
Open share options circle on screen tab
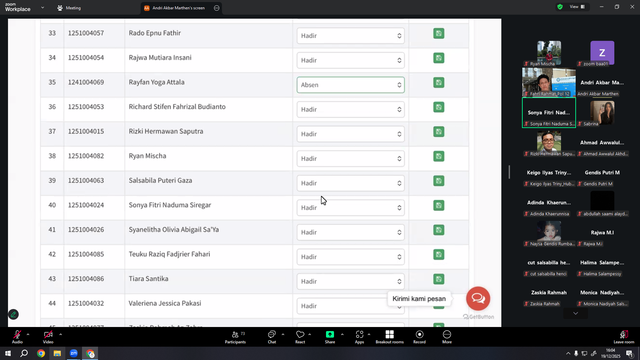tap(216, 8)
